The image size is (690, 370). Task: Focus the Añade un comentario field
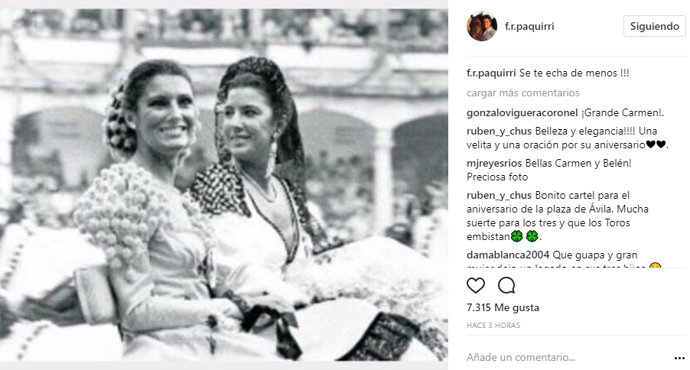[x=568, y=357]
